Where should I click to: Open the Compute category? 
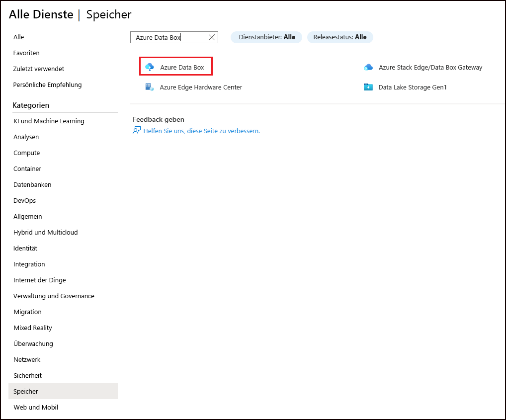[x=26, y=153]
